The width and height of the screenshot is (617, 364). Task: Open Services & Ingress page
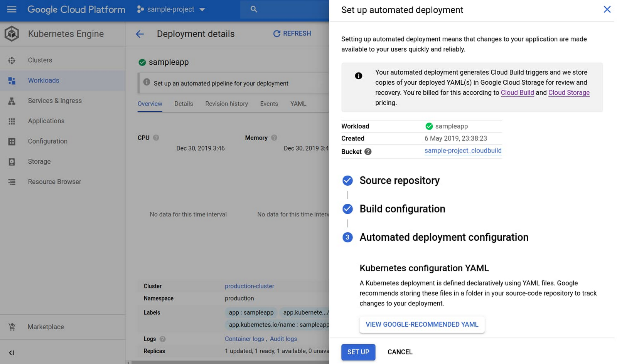(62, 101)
